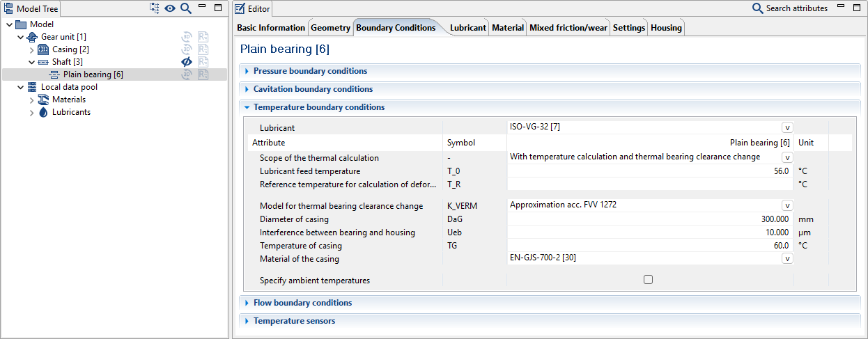The image size is (868, 339).
Task: Open the Mixed friction/wear tab
Action: pyautogui.click(x=568, y=28)
